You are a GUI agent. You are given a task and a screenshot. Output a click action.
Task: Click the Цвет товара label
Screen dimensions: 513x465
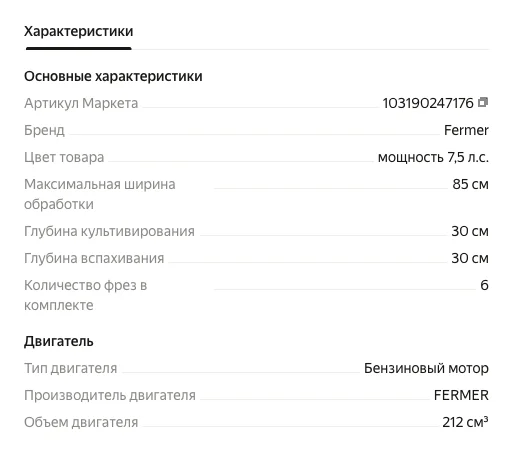64,157
